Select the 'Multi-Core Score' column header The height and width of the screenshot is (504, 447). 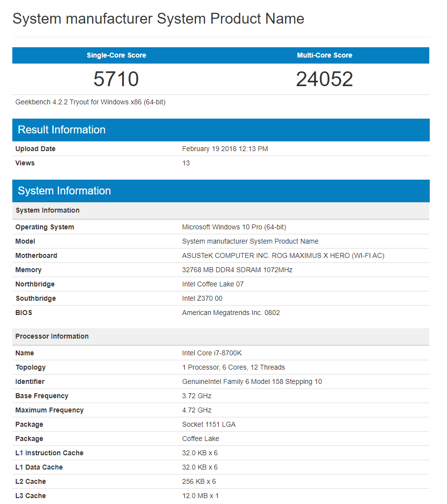pyautogui.click(x=324, y=55)
